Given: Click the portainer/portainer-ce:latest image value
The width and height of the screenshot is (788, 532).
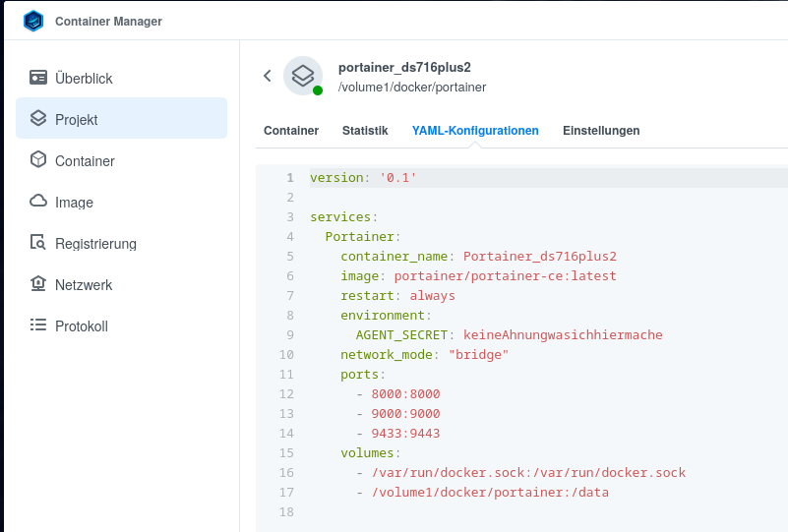Looking at the screenshot, I should pos(505,275).
